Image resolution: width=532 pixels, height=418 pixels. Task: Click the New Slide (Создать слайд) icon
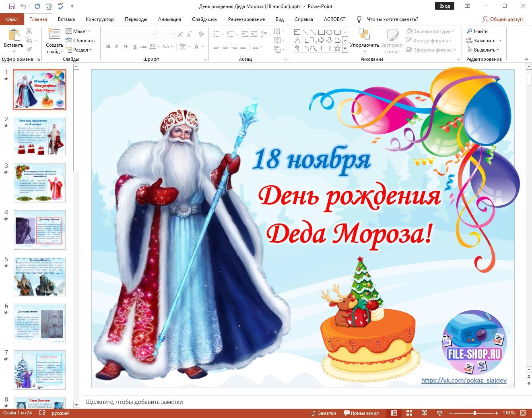tap(54, 34)
